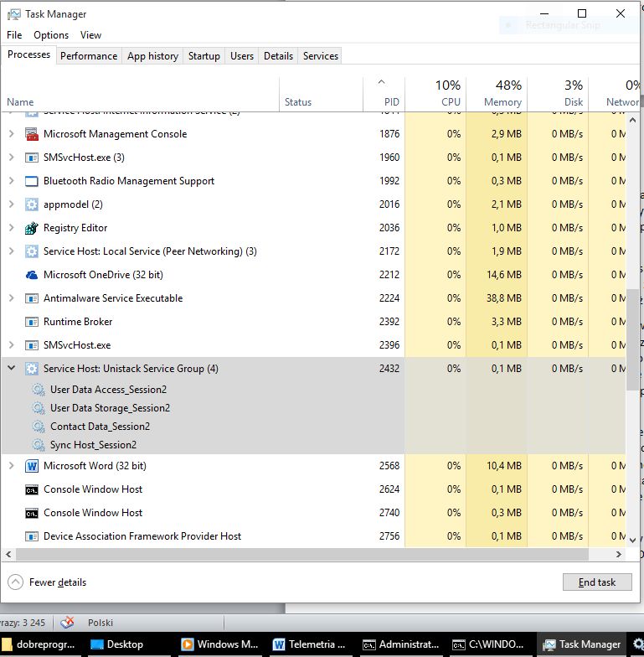Switch to the App history tab
This screenshot has height=657, width=644.
point(152,56)
